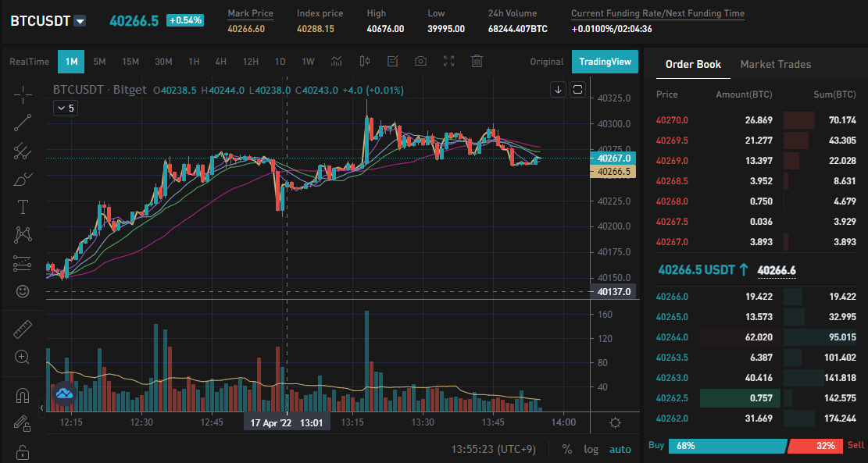Viewport: 868px width, 463px height.
Task: Click the Sell 32% ratio bar
Action: pyautogui.click(x=815, y=445)
